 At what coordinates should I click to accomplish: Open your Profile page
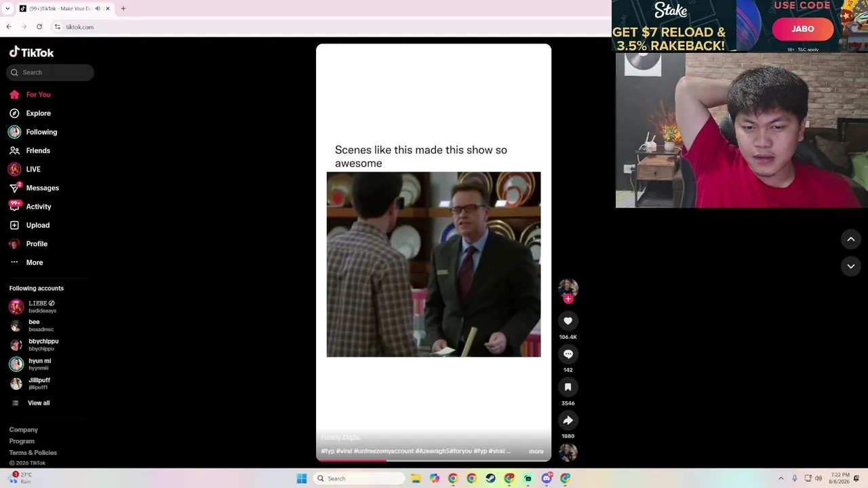point(28,244)
